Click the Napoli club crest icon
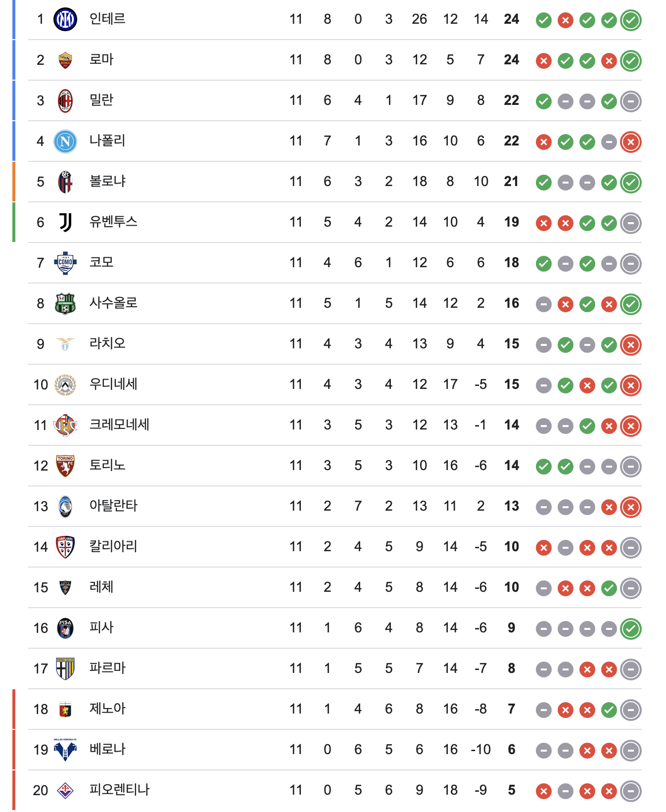 [x=65, y=142]
